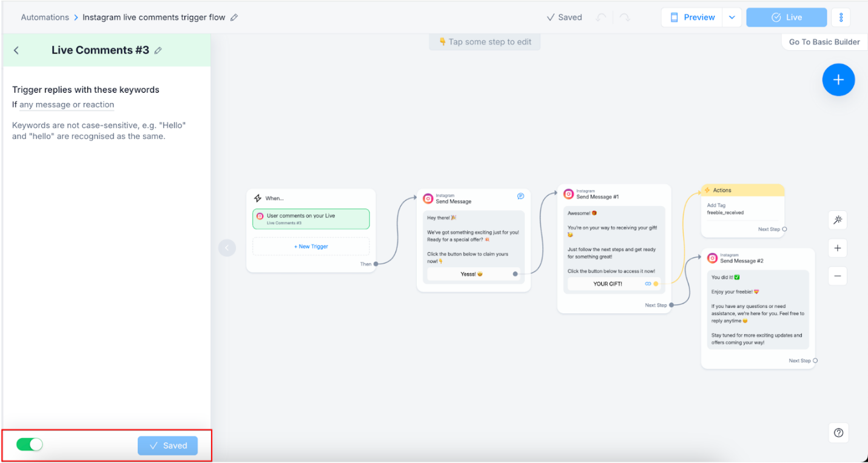The height and width of the screenshot is (463, 868).
Task: Select the User comments on your Live trigger
Action: click(311, 219)
